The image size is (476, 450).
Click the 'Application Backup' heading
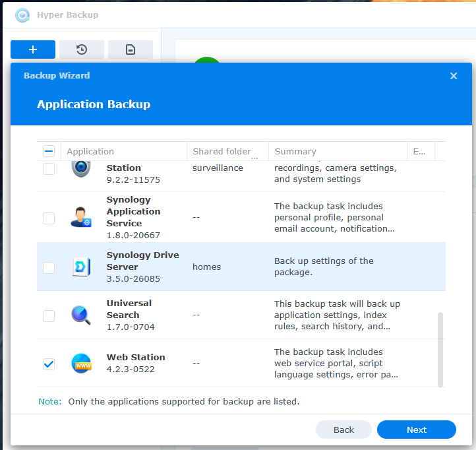pyautogui.click(x=94, y=104)
